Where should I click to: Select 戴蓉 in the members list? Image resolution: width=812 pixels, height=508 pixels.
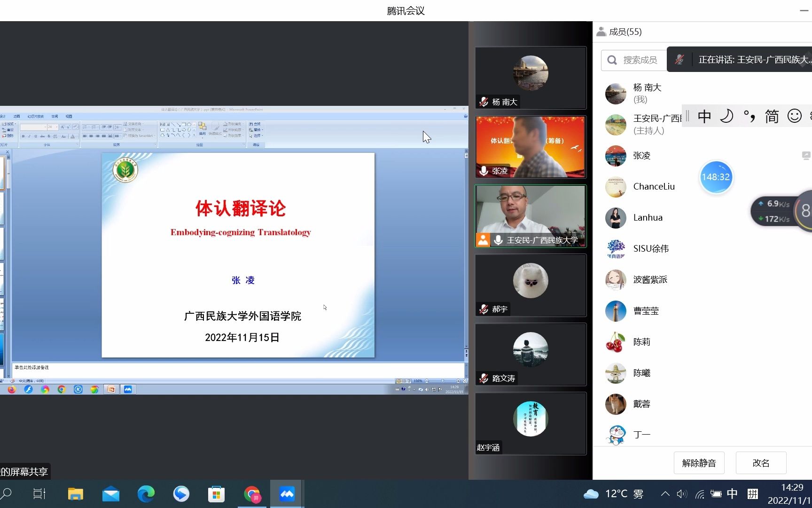point(703,404)
